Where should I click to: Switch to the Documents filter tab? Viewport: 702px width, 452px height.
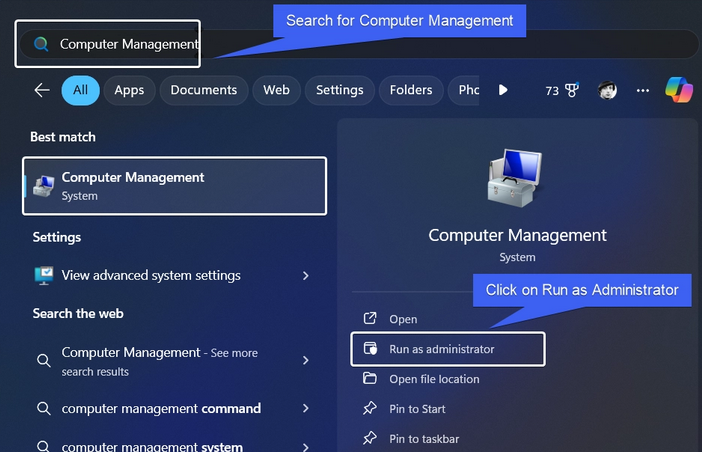[x=204, y=90]
